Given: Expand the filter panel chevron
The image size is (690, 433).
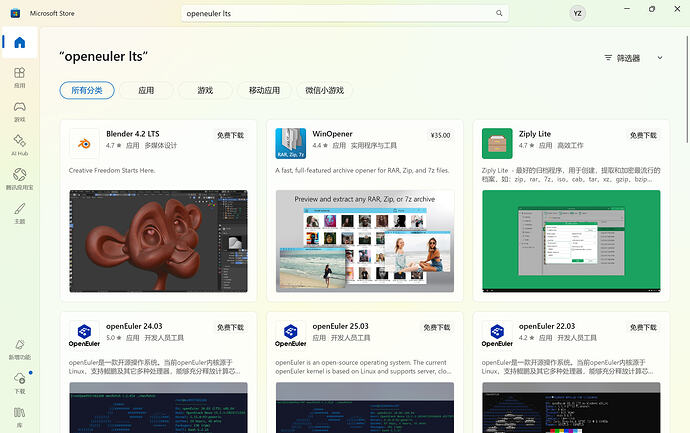Looking at the screenshot, I should pyautogui.click(x=660, y=58).
